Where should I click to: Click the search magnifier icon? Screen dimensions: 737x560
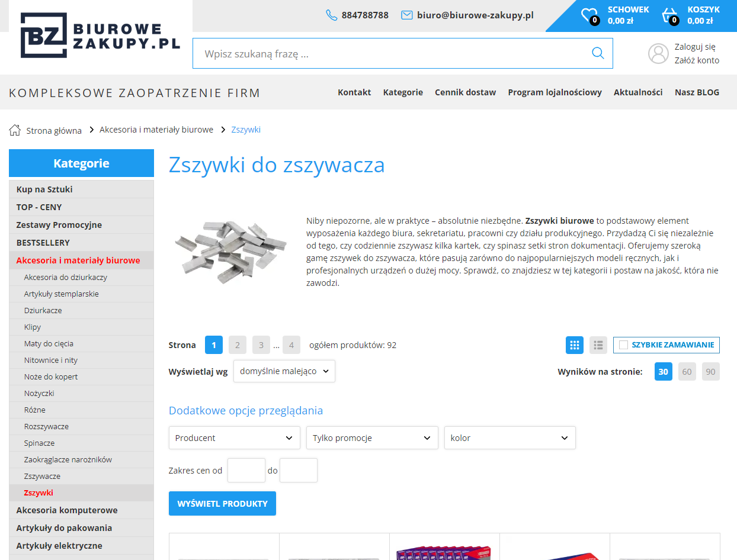[x=598, y=53]
